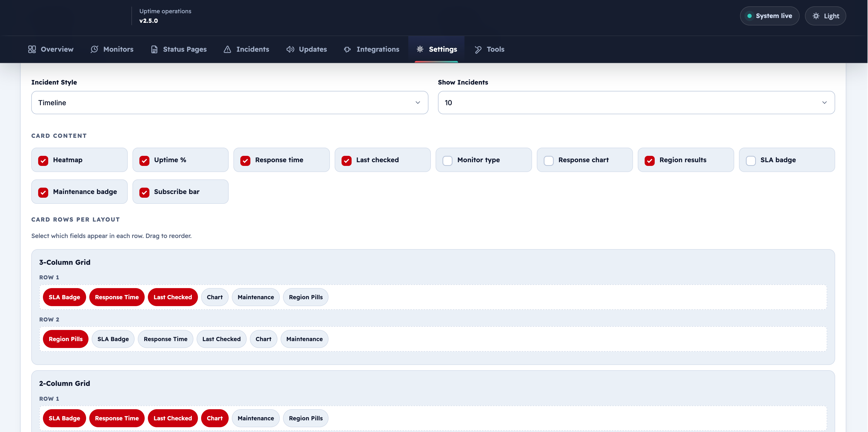Select Last Checked in 3-Column Row 2
Image resolution: width=868 pixels, height=432 pixels.
coord(222,339)
